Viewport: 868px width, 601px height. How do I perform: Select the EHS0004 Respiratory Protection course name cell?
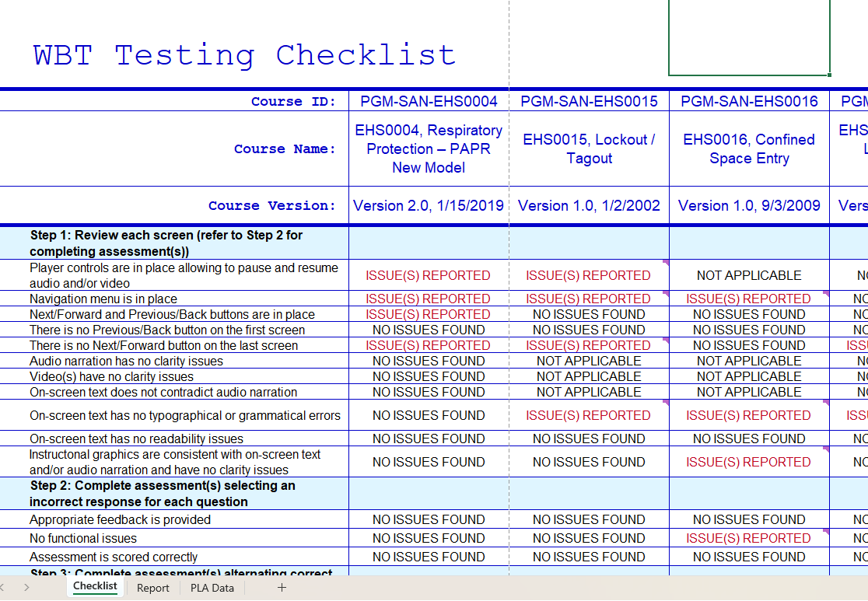coord(429,149)
